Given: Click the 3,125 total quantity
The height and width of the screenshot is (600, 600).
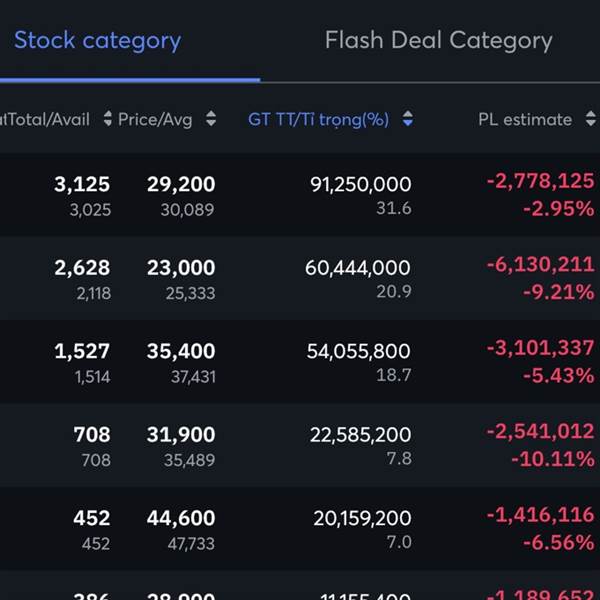Looking at the screenshot, I should tap(82, 184).
